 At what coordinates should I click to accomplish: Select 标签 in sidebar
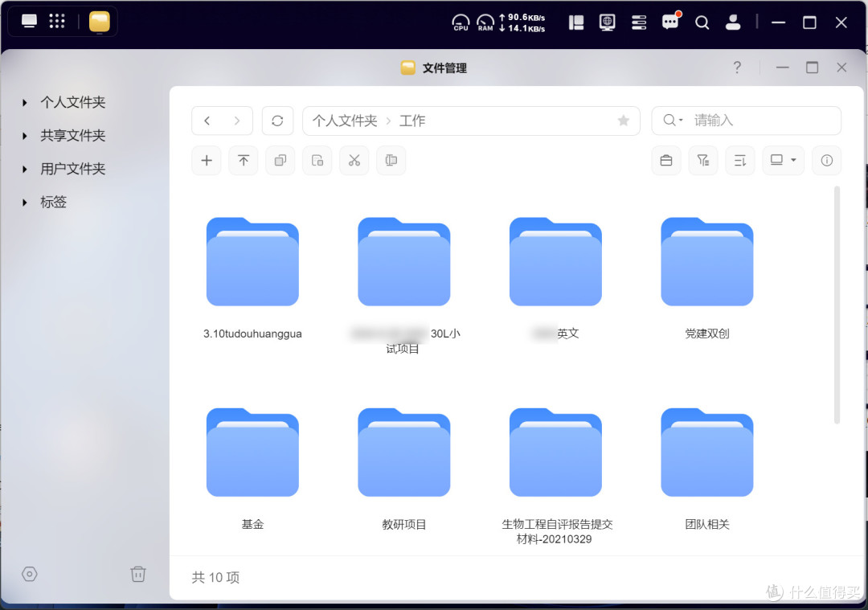[x=53, y=202]
